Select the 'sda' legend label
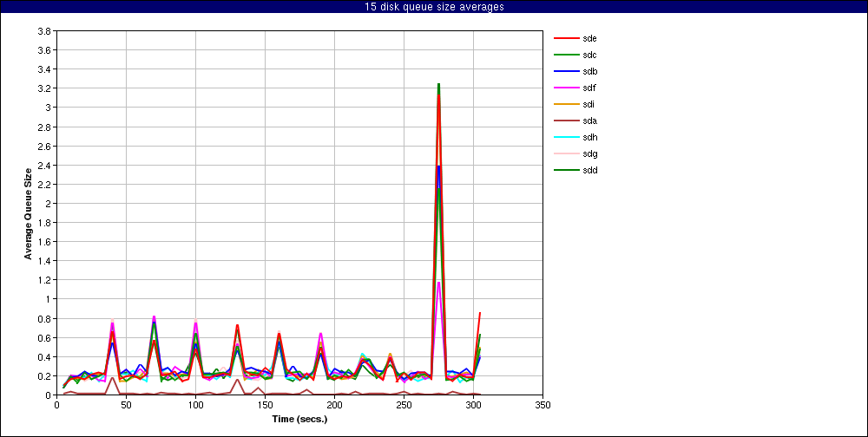This screenshot has height=437, width=868. tap(589, 121)
